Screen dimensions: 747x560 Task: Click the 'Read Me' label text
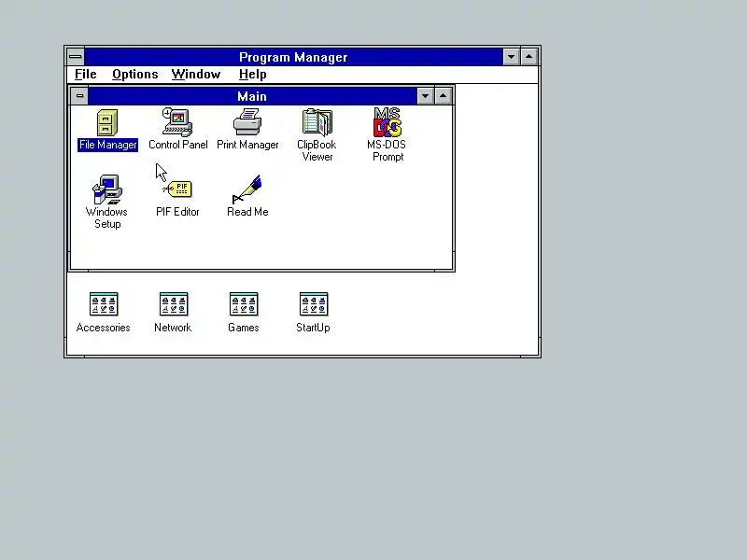(x=247, y=212)
